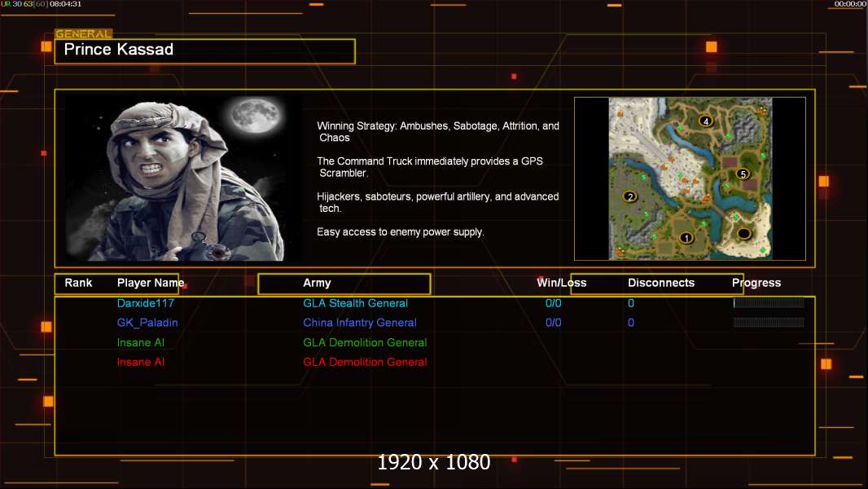Click GK_Paladin's loading progress bar
Screen dimensions: 868x489
click(769, 322)
